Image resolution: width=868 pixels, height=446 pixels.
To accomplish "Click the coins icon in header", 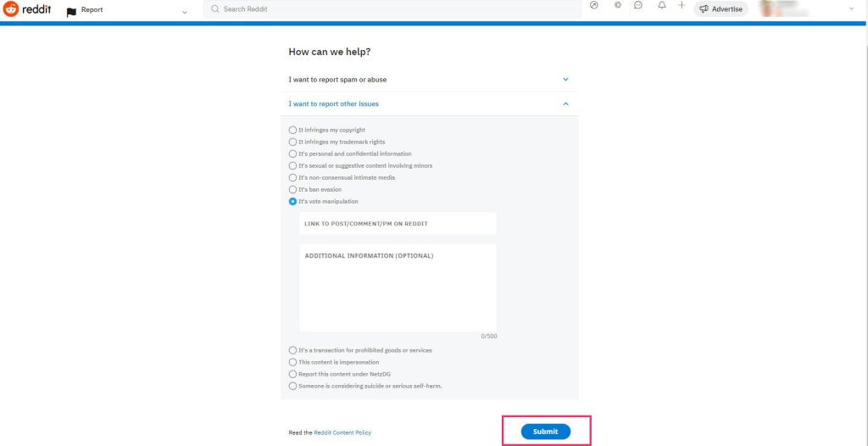I will pyautogui.click(x=617, y=6).
